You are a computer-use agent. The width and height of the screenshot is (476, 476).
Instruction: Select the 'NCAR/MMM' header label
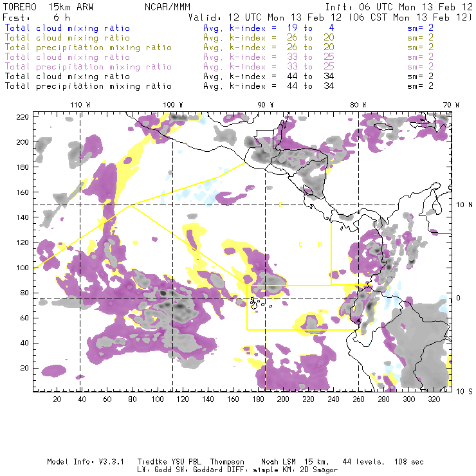[167, 6]
